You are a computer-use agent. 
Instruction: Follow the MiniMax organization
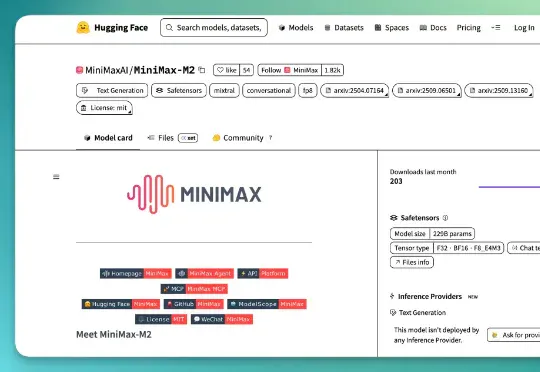click(x=289, y=70)
